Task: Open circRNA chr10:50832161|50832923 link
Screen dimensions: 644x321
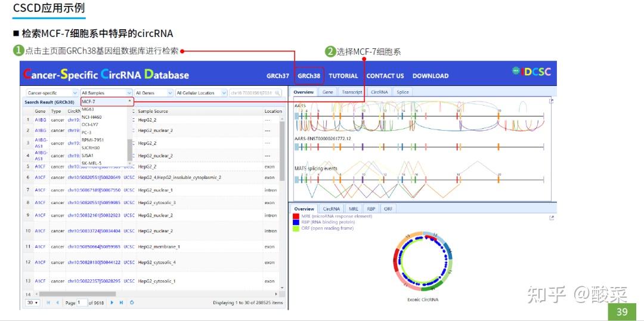Action: click(94, 215)
